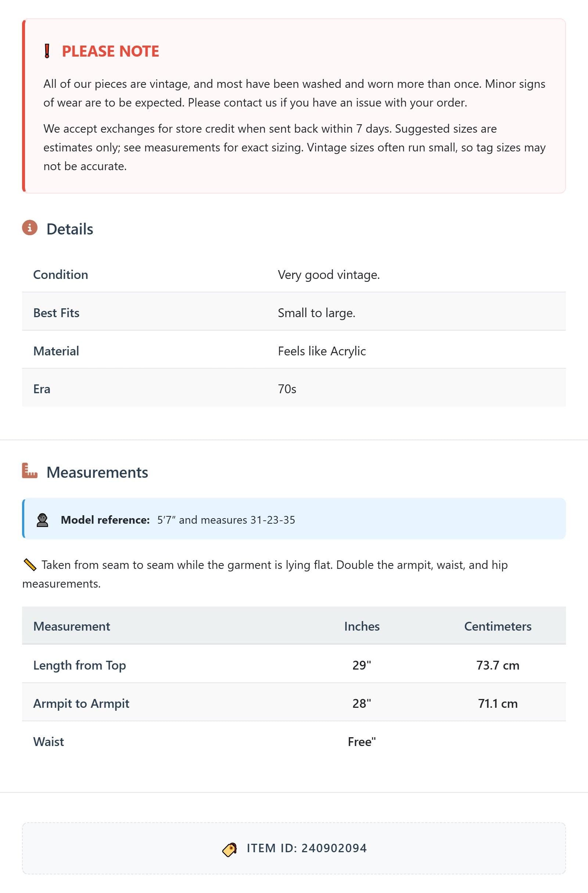Select the 73.7 cm length value
The width and height of the screenshot is (588, 893).
[498, 665]
